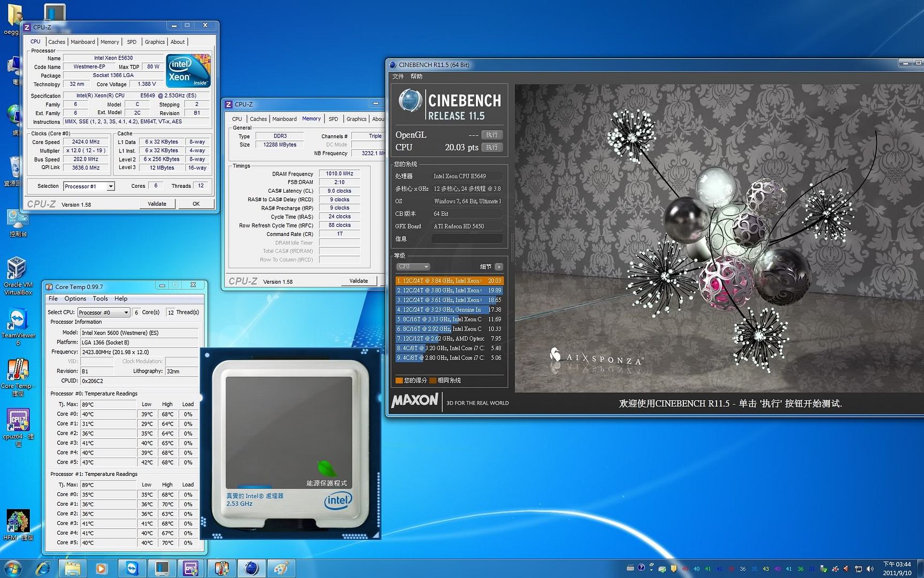Click the Intel Xeon inside logo
924x578 pixels.
188,71
